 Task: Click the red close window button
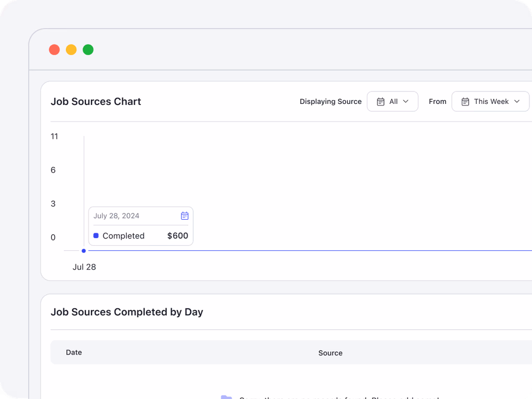tap(54, 50)
